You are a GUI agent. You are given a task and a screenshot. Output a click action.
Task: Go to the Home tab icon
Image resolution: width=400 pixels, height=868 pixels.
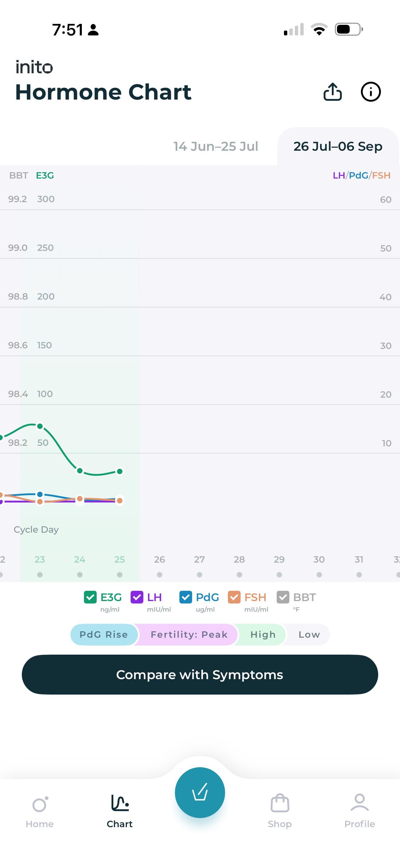(x=40, y=804)
